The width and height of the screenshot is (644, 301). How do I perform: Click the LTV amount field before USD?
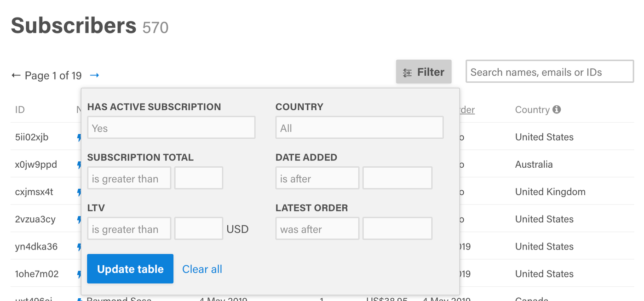coord(199,229)
